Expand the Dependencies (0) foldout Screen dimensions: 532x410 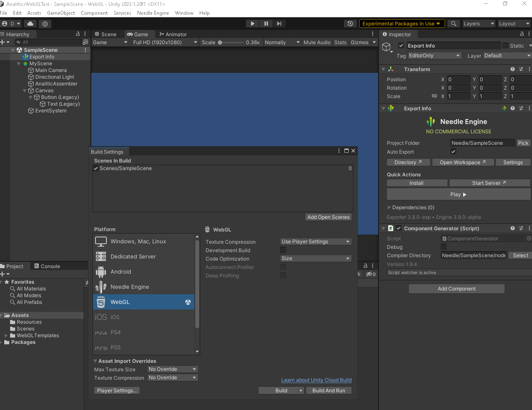[389, 207]
